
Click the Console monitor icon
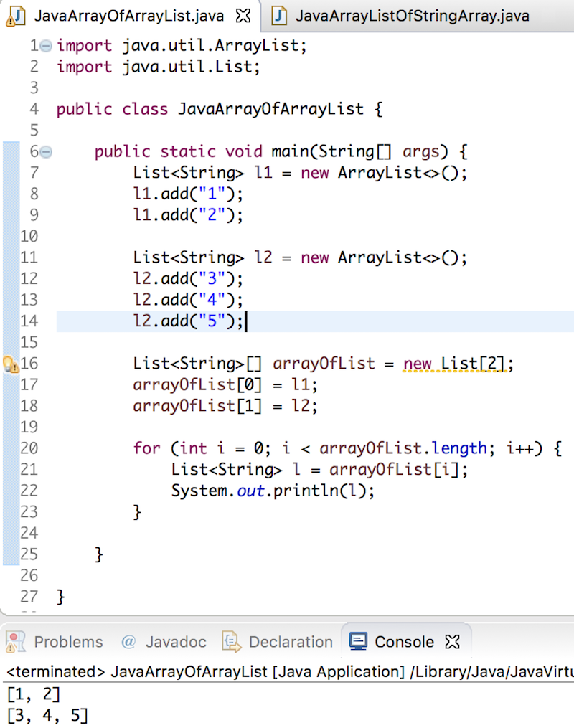tap(358, 642)
